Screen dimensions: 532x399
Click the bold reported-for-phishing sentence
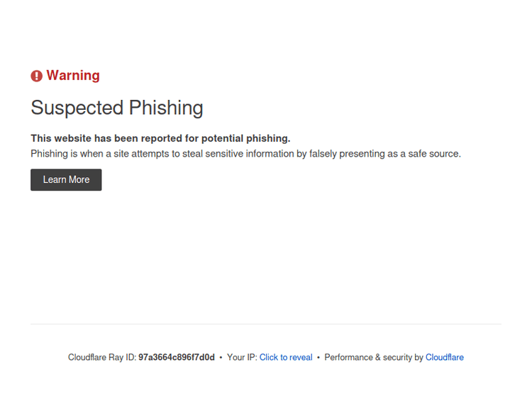click(x=160, y=138)
